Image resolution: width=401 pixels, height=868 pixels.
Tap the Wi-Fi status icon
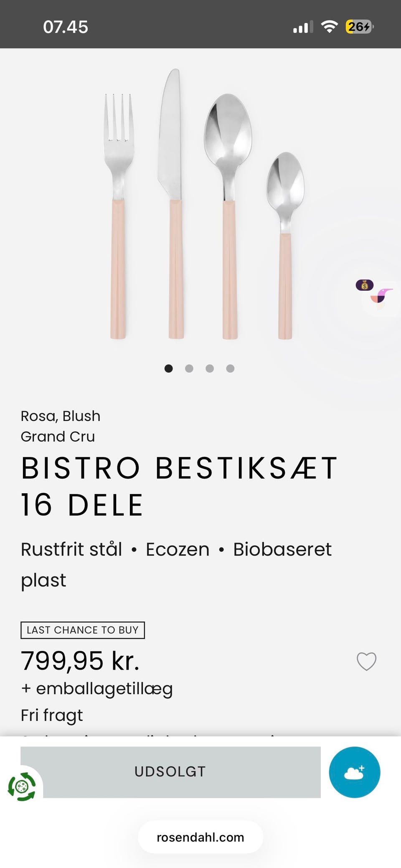pyautogui.click(x=329, y=27)
